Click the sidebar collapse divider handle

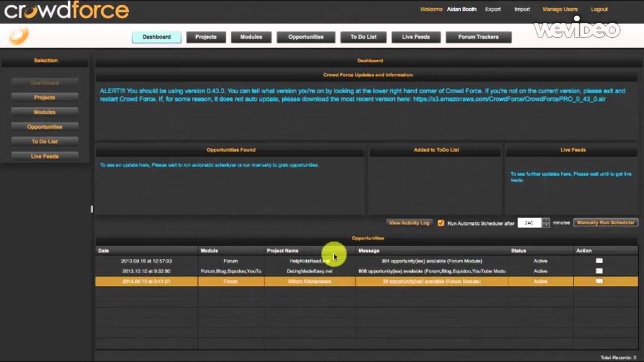coord(92,209)
